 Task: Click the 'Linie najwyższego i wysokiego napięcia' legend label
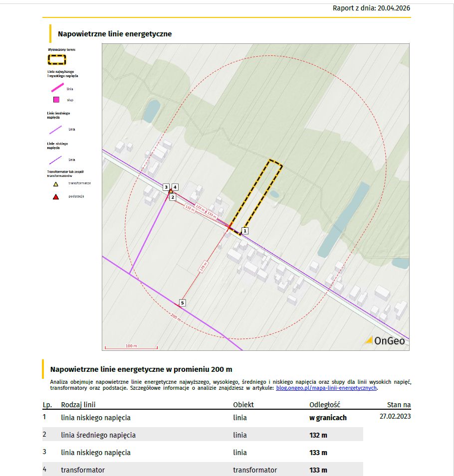coord(62,74)
